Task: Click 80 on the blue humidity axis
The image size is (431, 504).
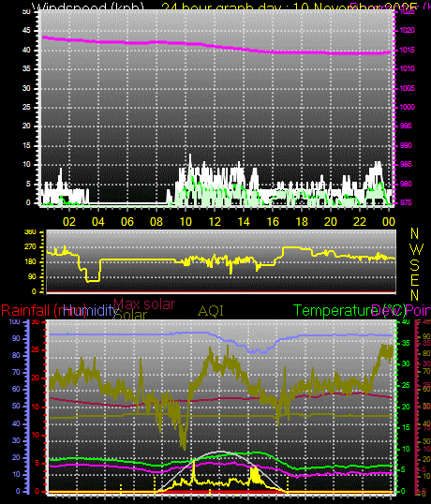Action: tap(16, 356)
